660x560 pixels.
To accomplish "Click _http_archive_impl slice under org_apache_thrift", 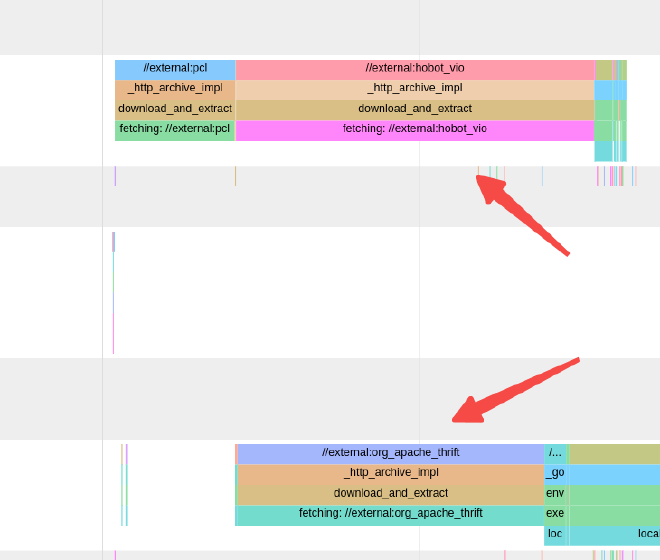I will pyautogui.click(x=391, y=474).
